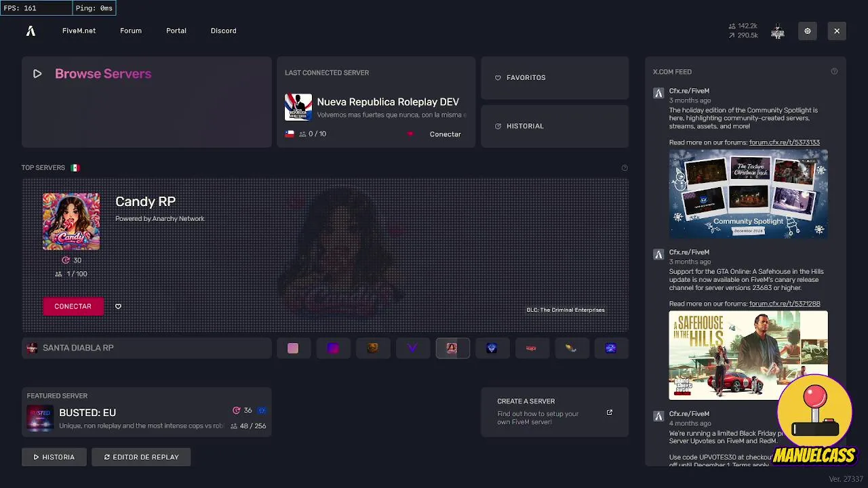Click the help icon beside Top Servers
This screenshot has height=488, width=868.
pos(625,168)
